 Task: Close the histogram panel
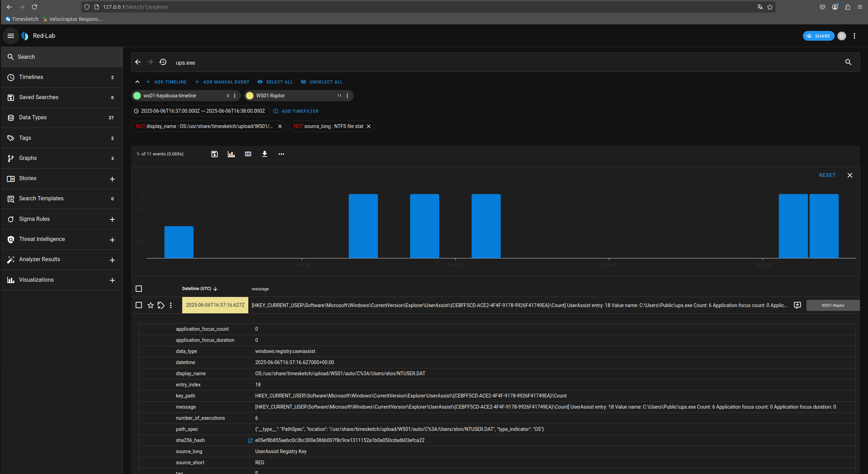[x=850, y=175]
